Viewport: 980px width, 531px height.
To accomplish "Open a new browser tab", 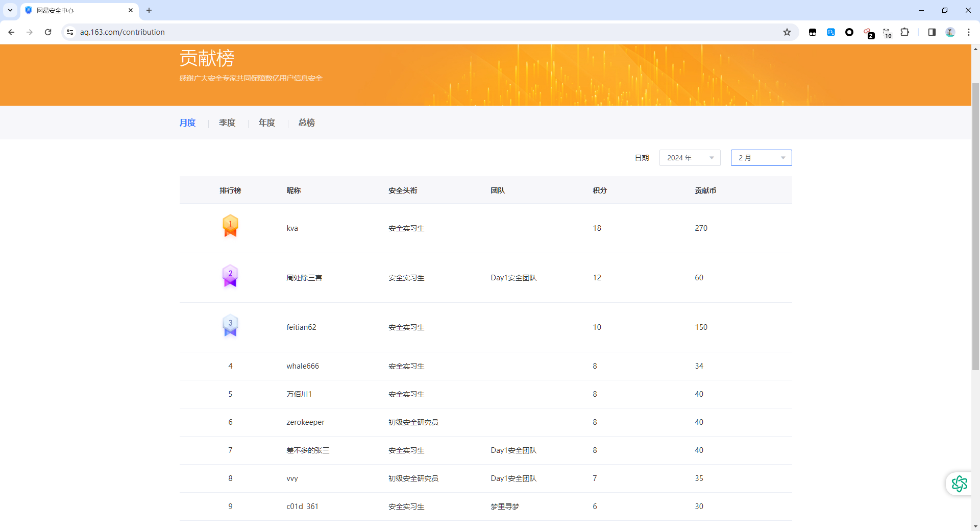I will (x=149, y=10).
